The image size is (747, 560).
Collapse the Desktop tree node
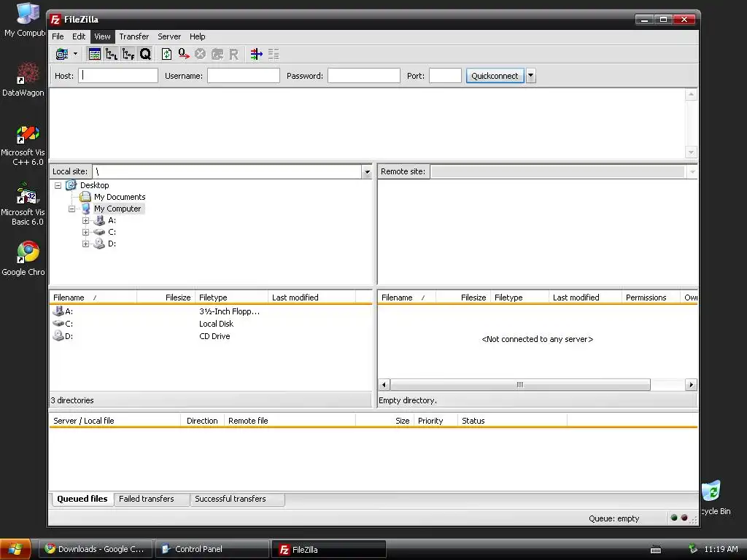[58, 185]
